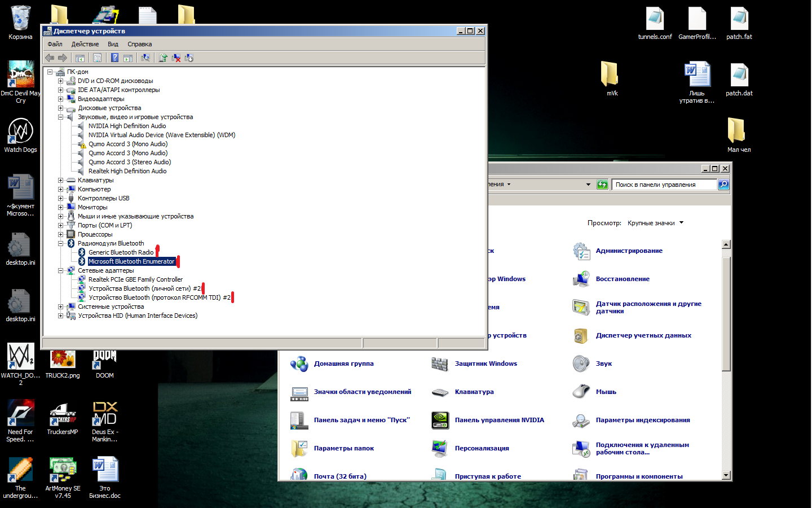Click the Control Panel scrollbar up arrow
Image resolution: width=812 pixels, height=508 pixels.
pos(726,244)
